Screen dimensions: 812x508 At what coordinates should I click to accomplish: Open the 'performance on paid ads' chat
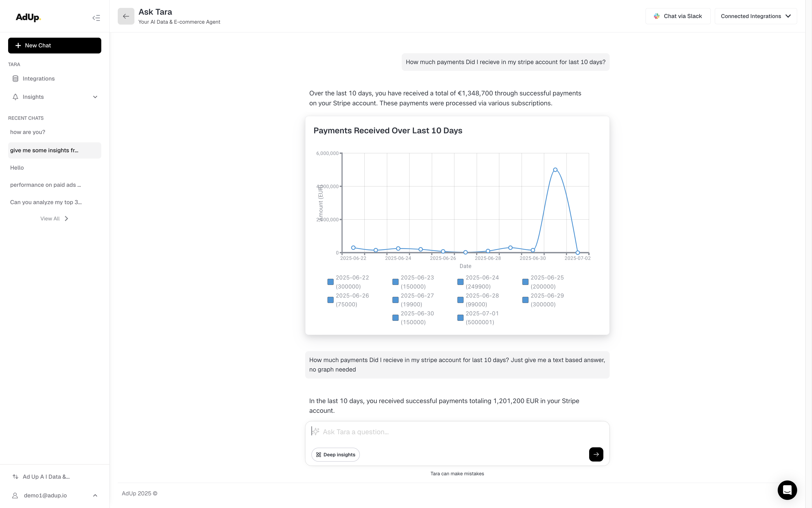45,185
